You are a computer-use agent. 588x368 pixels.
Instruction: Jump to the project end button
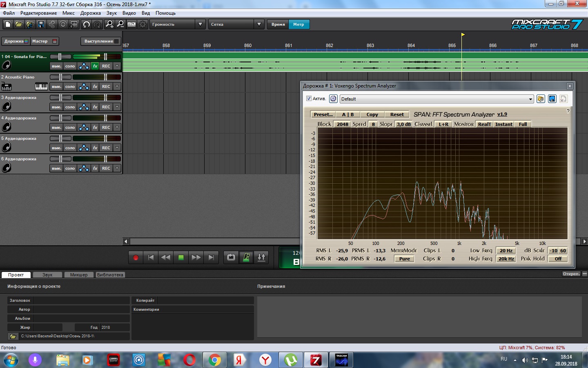coord(211,258)
